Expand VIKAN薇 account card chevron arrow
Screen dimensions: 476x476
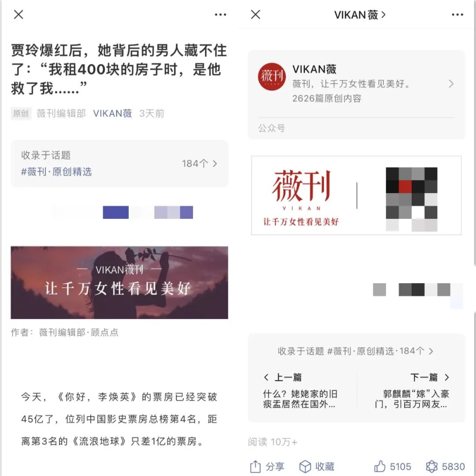pyautogui.click(x=451, y=84)
